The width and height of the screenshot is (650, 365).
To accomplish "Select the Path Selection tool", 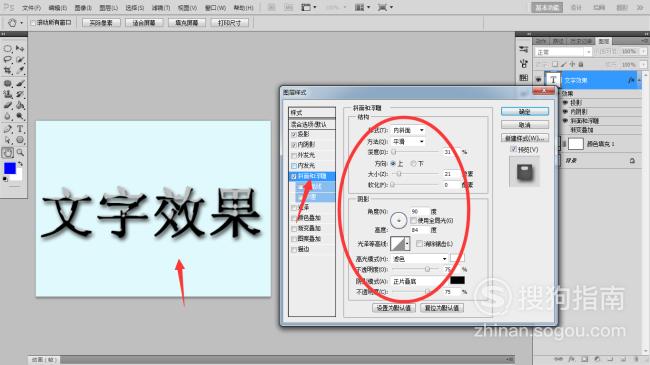I will 7,140.
